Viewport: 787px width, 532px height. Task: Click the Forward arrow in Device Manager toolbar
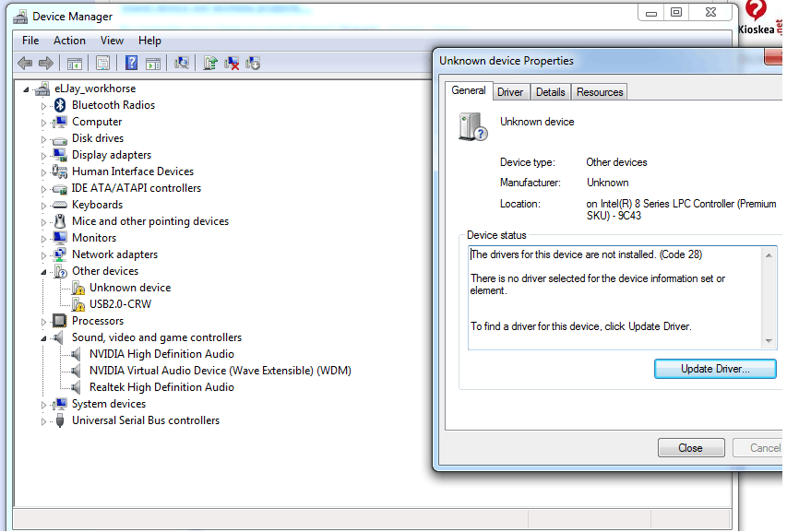pyautogui.click(x=46, y=64)
